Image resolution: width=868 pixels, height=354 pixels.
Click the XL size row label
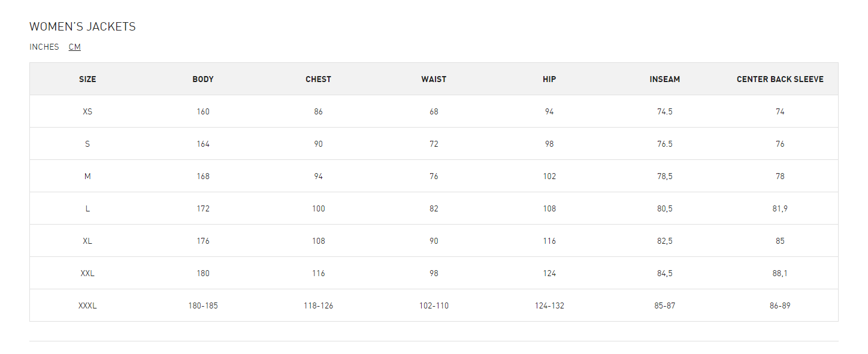tap(87, 241)
